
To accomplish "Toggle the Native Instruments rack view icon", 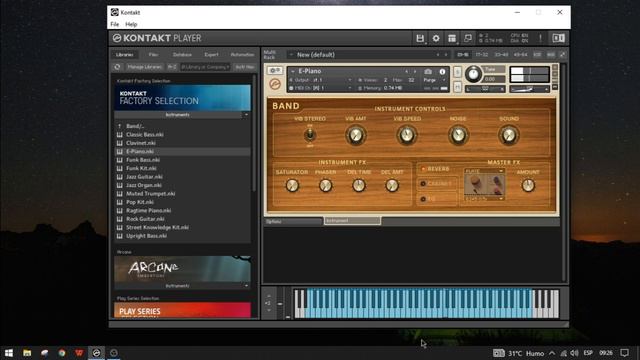I will pyautogui.click(x=558, y=38).
